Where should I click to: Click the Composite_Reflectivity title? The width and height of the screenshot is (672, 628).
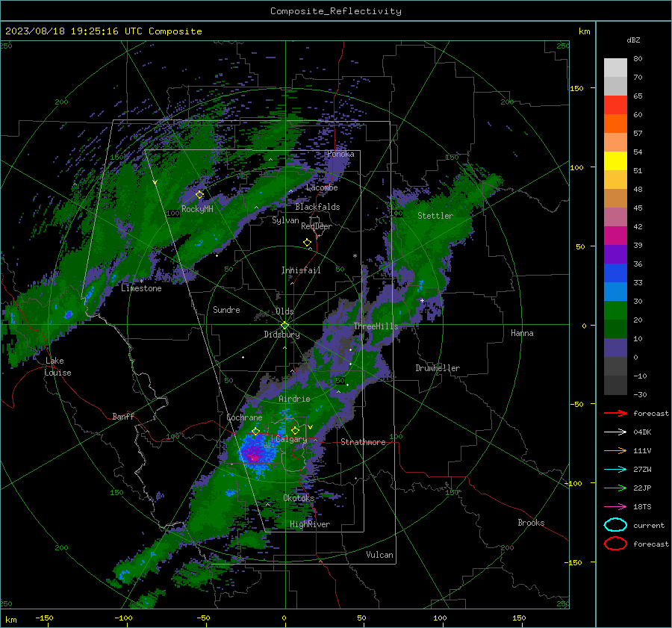click(x=336, y=11)
